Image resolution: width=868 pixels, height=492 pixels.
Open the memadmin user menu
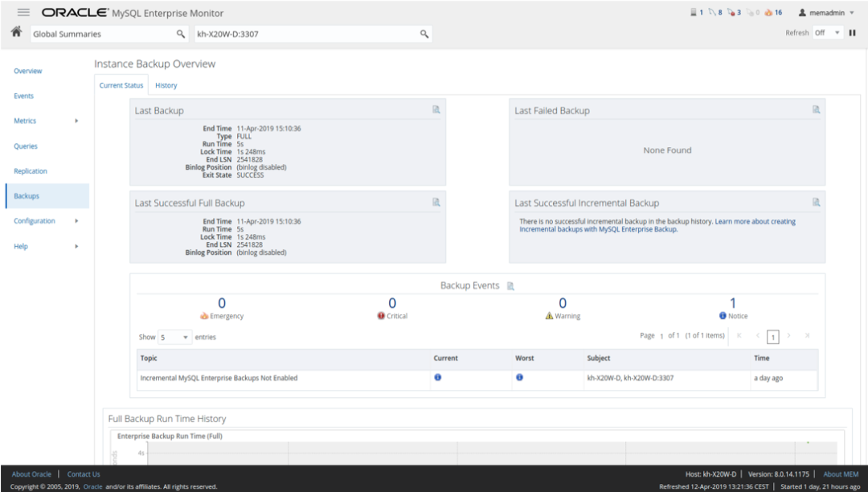click(x=826, y=13)
